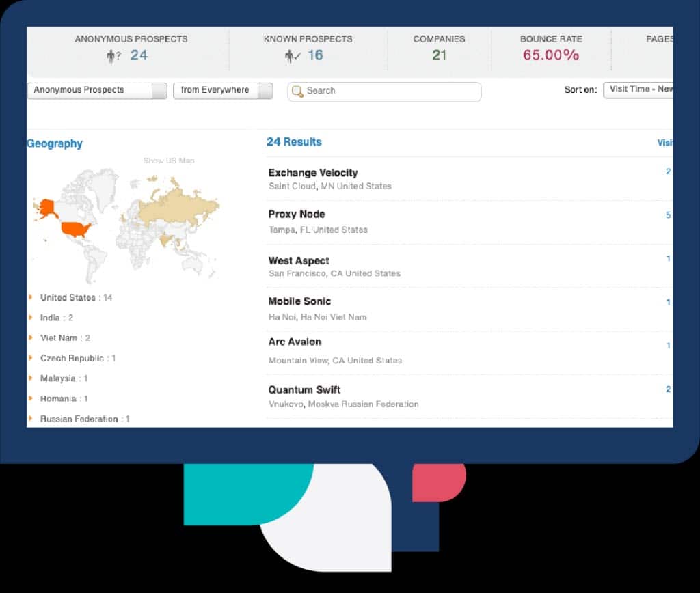Click the search magnifier icon

click(297, 92)
